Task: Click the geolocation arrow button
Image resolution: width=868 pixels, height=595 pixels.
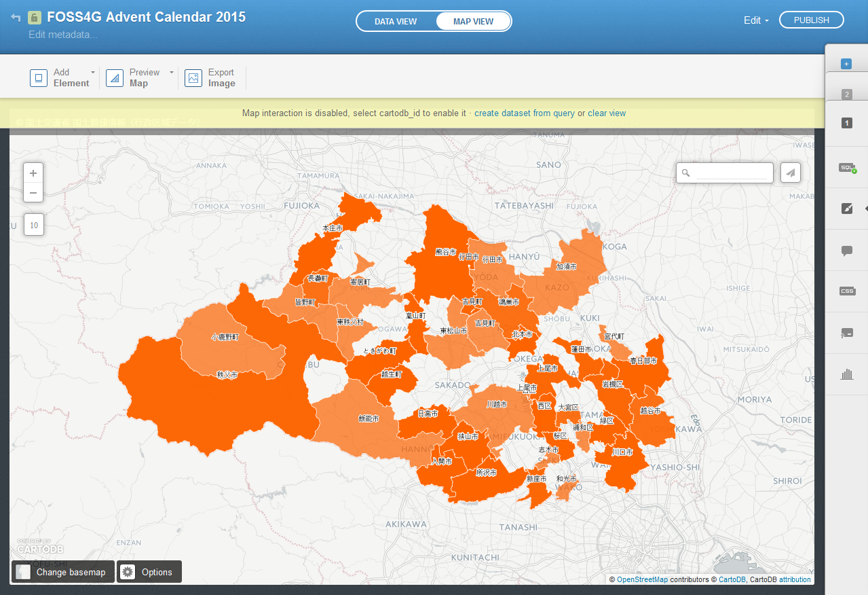Action: (790, 173)
